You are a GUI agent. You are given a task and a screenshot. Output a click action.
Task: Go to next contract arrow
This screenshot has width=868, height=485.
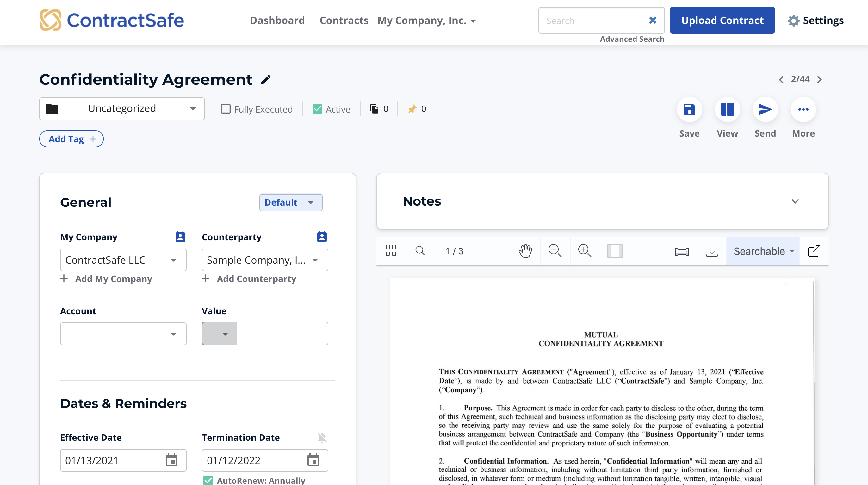(820, 79)
